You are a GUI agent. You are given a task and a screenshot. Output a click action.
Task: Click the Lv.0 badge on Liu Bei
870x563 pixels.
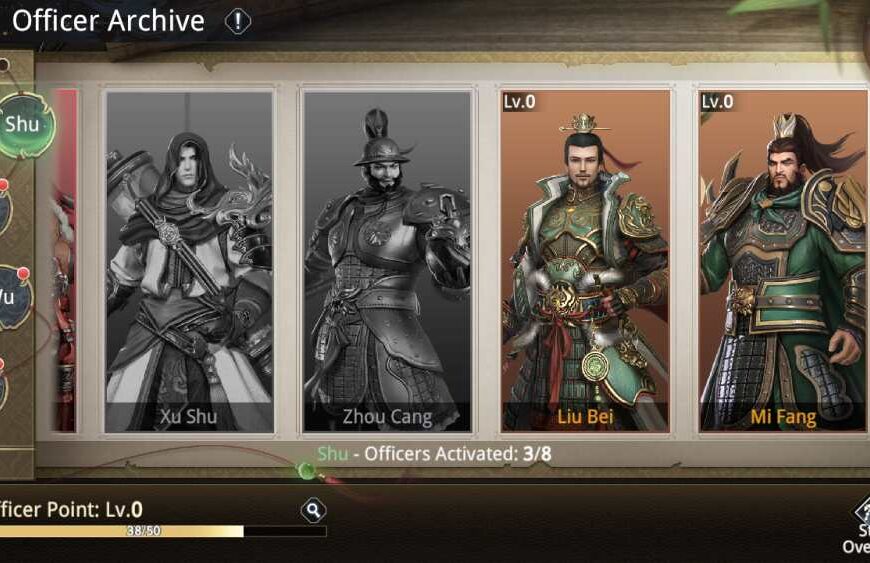click(519, 102)
